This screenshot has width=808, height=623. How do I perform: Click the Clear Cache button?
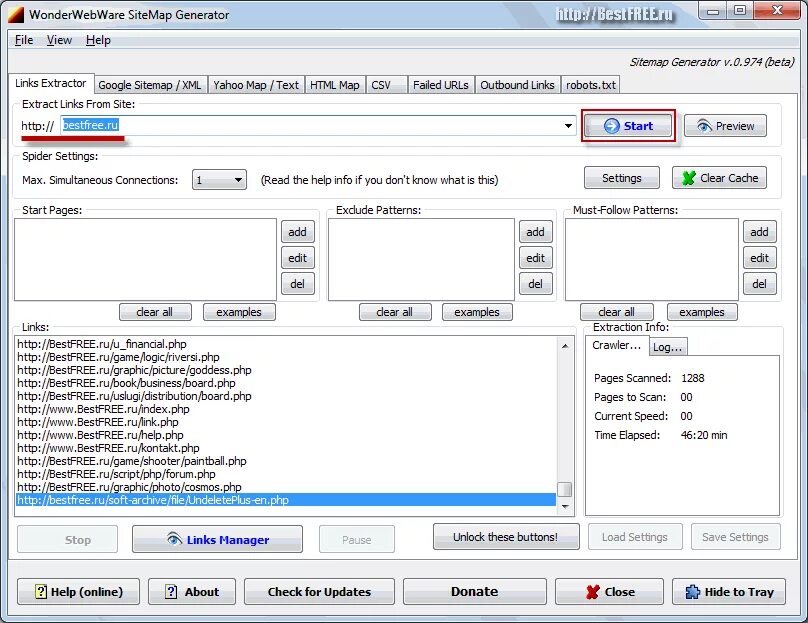coord(719,178)
